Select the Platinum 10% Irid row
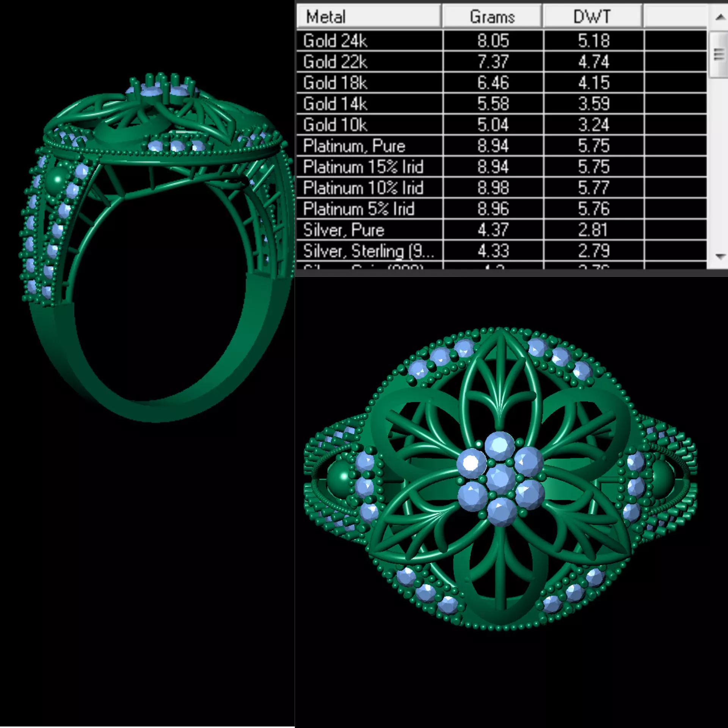Image resolution: width=728 pixels, height=728 pixels. click(501, 188)
